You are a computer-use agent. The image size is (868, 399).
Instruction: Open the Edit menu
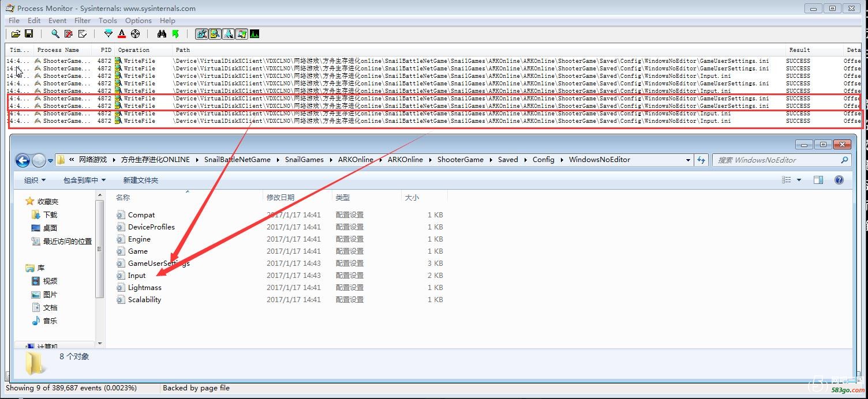pyautogui.click(x=34, y=21)
